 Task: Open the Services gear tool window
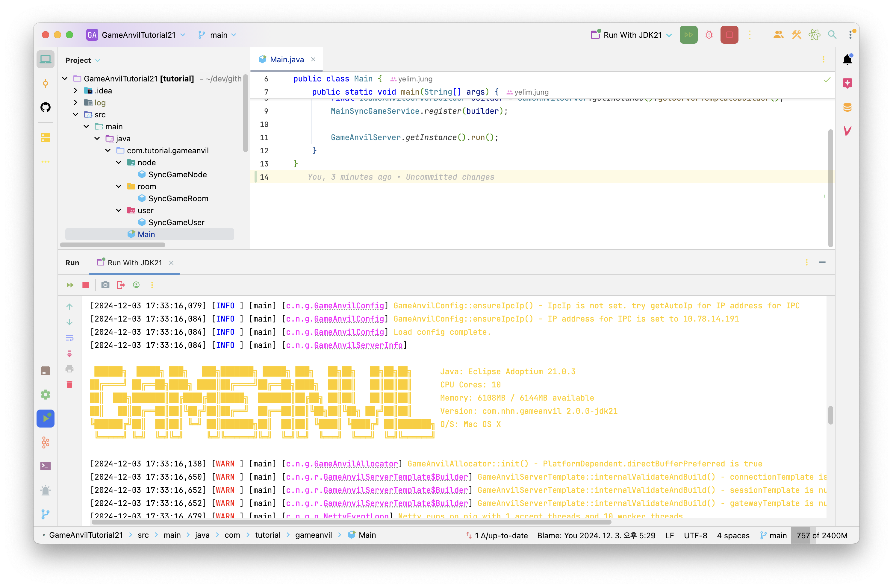[x=46, y=395]
